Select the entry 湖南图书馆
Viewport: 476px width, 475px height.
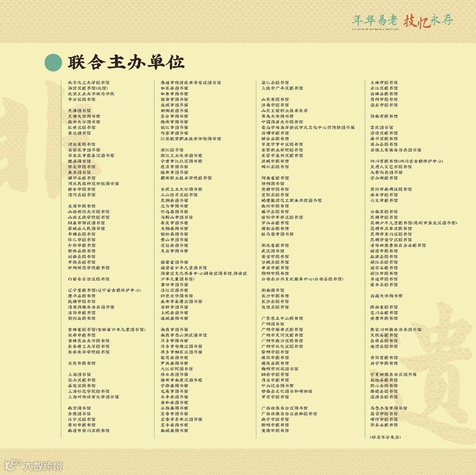[273, 290]
